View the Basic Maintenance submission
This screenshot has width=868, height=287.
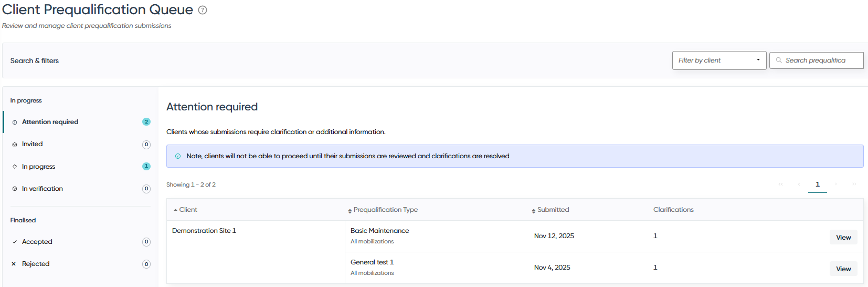click(x=843, y=238)
